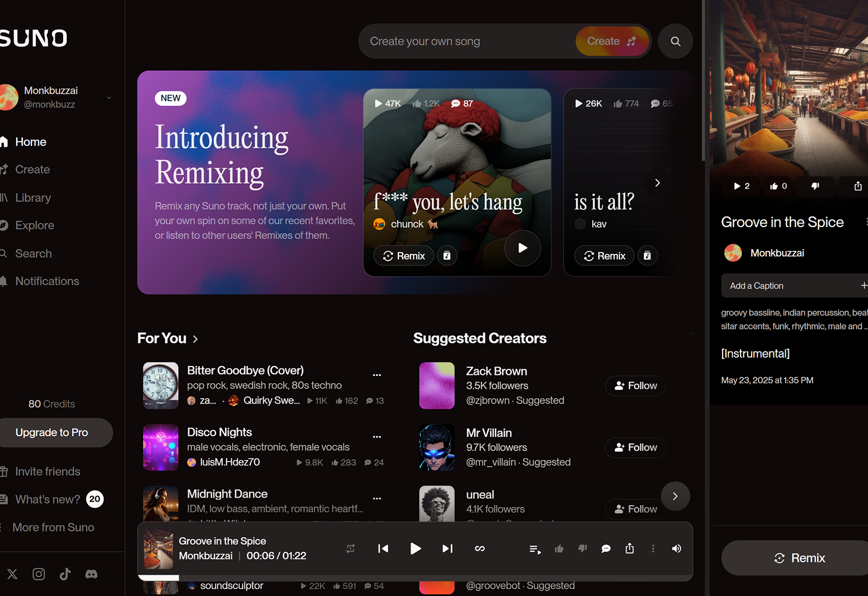Like the current track in player bar

pyautogui.click(x=559, y=549)
